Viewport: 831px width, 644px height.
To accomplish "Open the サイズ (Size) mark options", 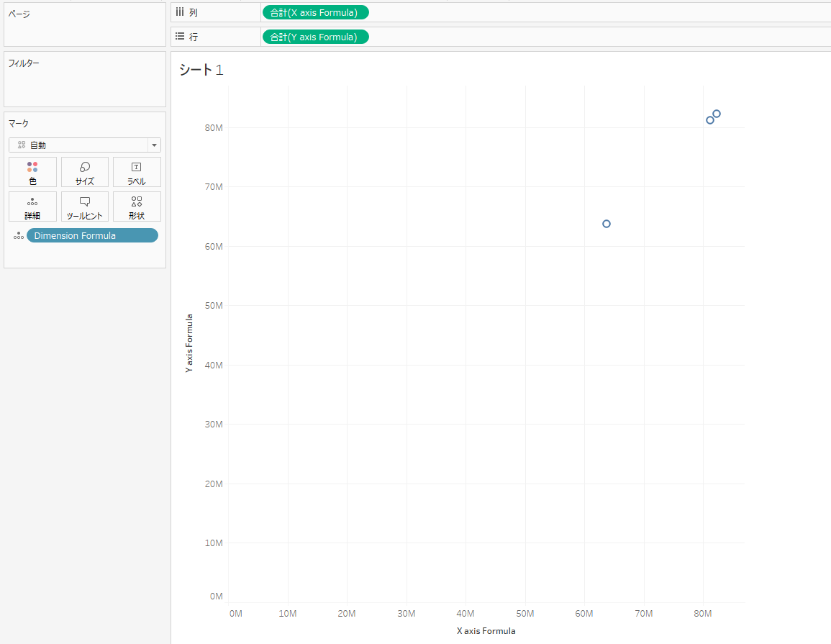I will point(85,172).
